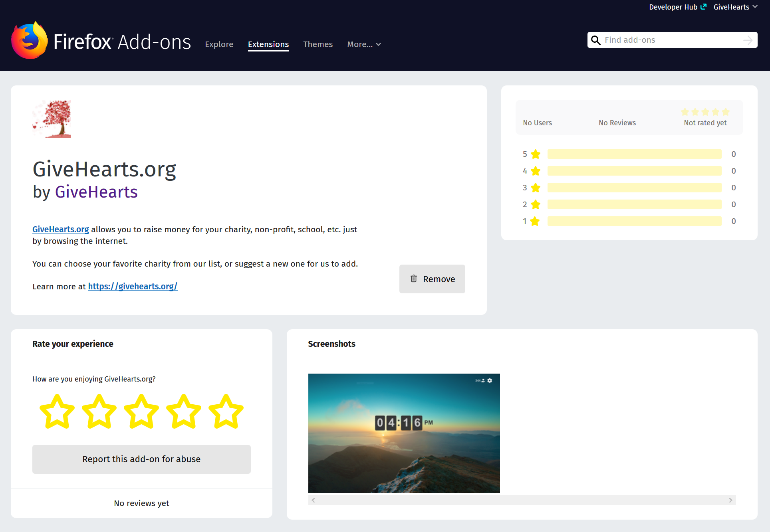The image size is (770, 532).
Task: Open the GiveHearts author link
Action: (96, 192)
